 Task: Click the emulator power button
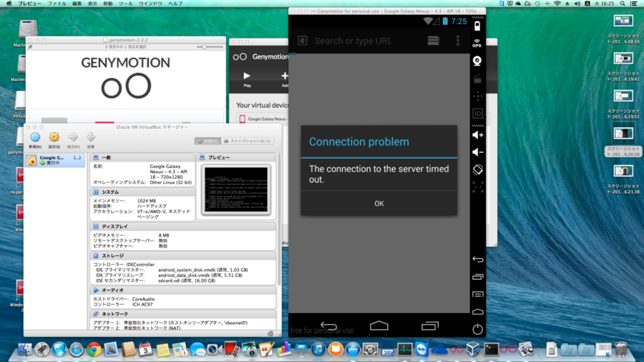pos(477,329)
